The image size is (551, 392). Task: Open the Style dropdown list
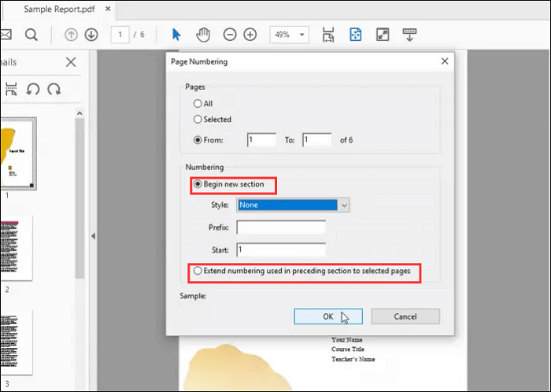coord(343,205)
